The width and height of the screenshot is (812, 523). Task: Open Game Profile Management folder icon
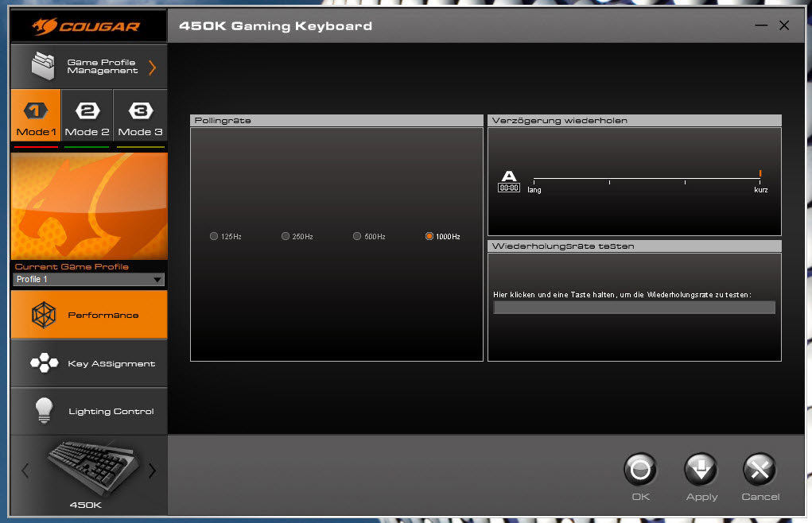[x=43, y=66]
